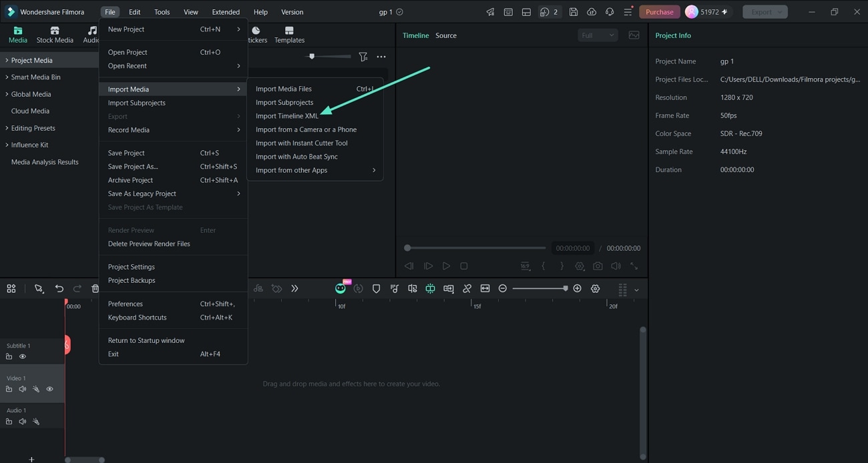Click the Purchase button

pyautogui.click(x=659, y=12)
